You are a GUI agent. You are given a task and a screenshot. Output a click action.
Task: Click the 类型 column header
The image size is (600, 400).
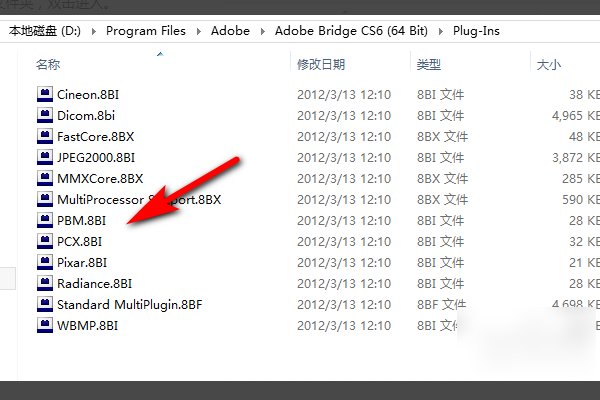[428, 65]
